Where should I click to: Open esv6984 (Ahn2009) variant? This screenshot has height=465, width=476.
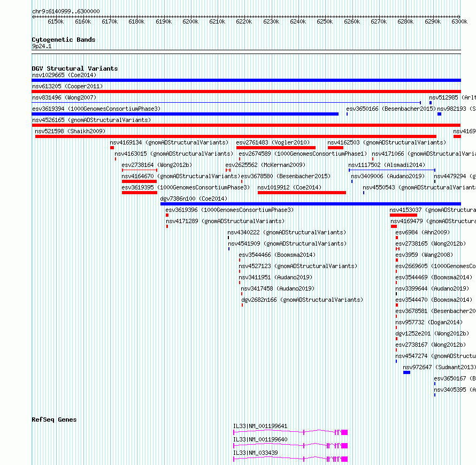coord(423,232)
